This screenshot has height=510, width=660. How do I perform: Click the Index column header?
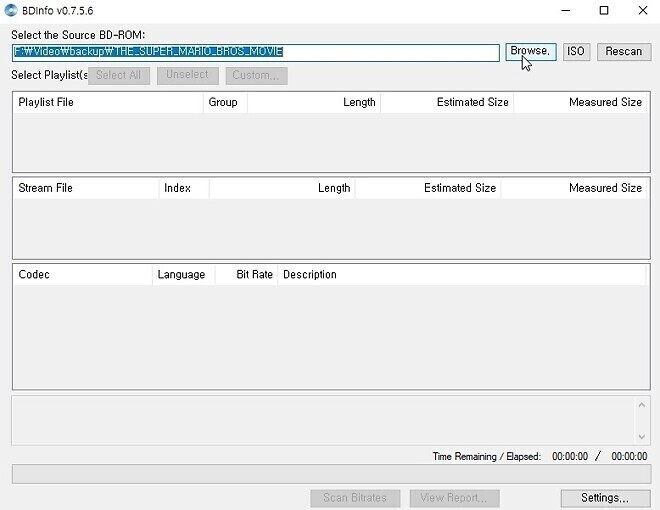(x=183, y=188)
